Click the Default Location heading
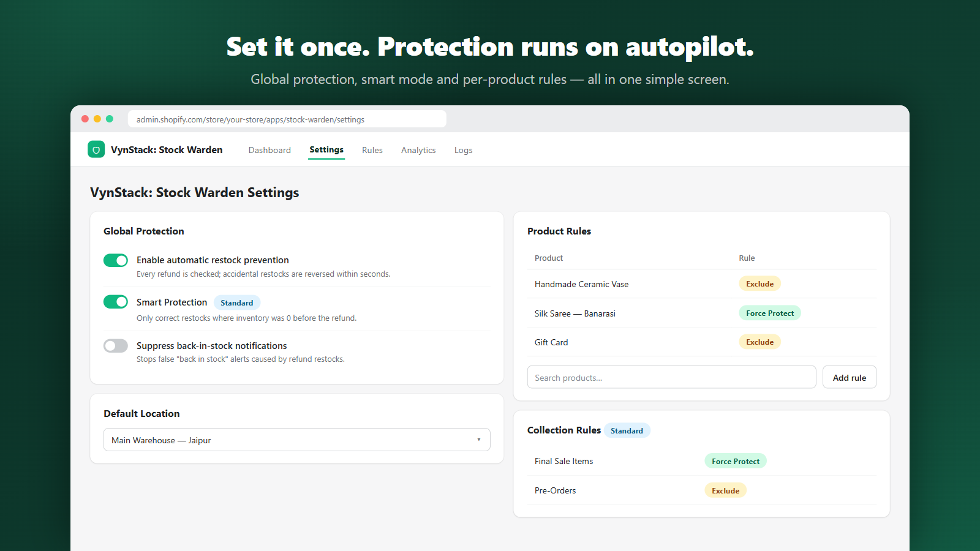Screen dimensions: 980x551 click(x=141, y=413)
